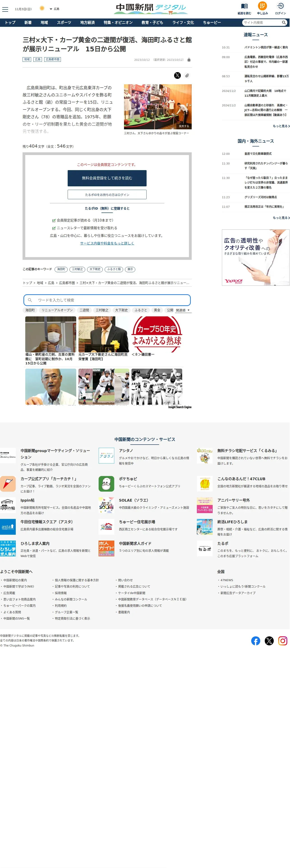Share article via X icon
290x868 pixels.
[177, 75]
